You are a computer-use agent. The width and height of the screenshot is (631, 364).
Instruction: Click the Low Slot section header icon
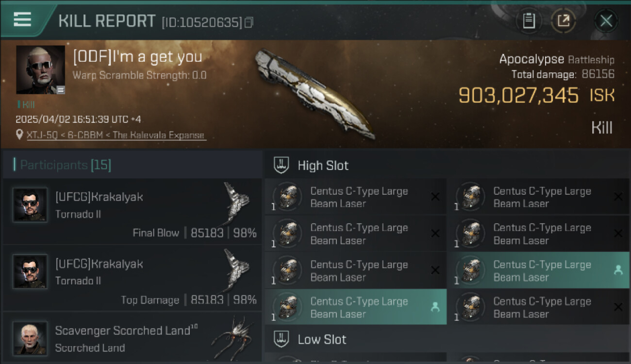point(281,339)
